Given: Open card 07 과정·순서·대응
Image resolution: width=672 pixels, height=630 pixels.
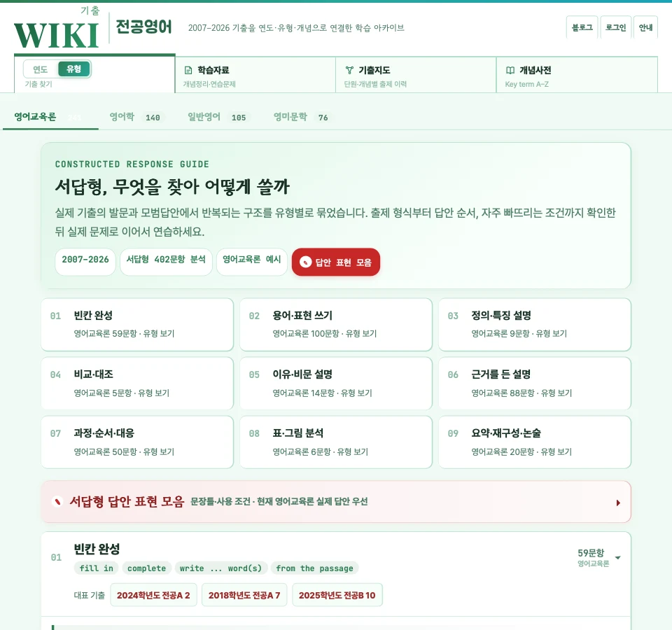Looking at the screenshot, I should (x=137, y=442).
